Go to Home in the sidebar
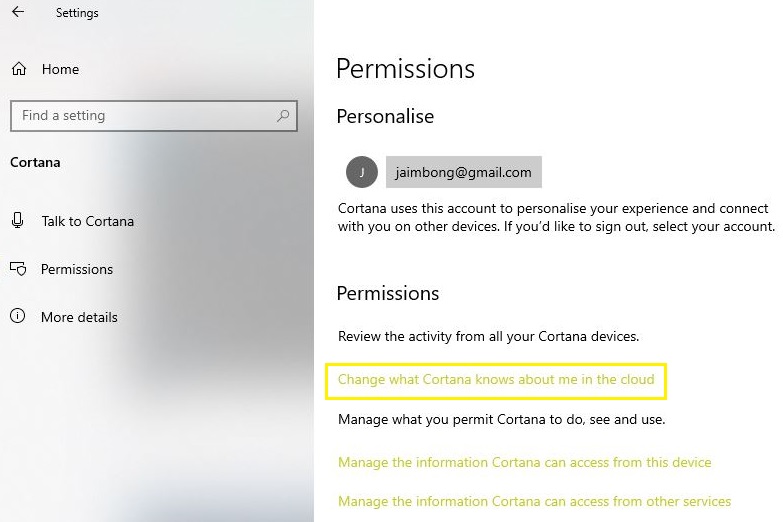The width and height of the screenshot is (783, 522). (x=60, y=69)
